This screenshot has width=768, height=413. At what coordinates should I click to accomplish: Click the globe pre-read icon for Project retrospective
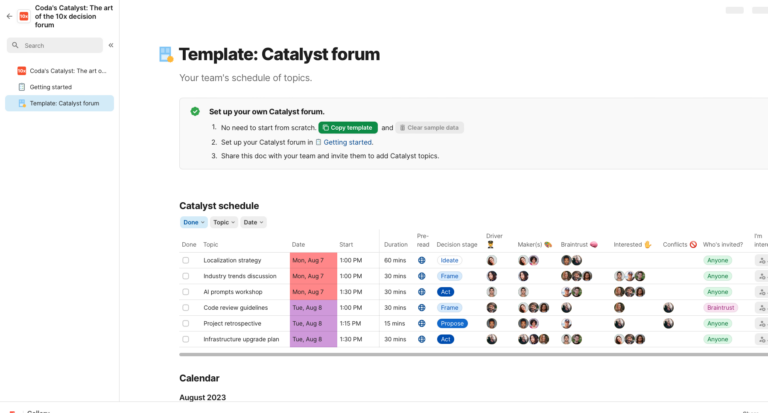[x=422, y=324]
